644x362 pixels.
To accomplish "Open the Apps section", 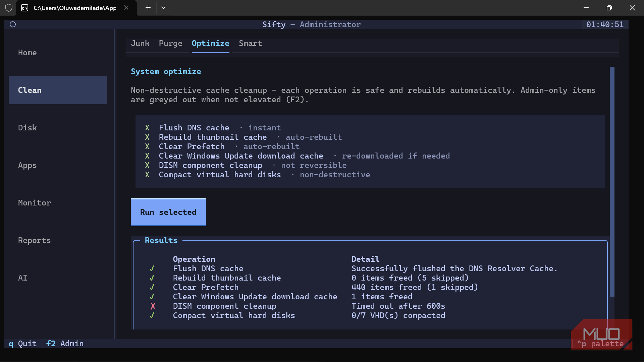I will [58, 165].
